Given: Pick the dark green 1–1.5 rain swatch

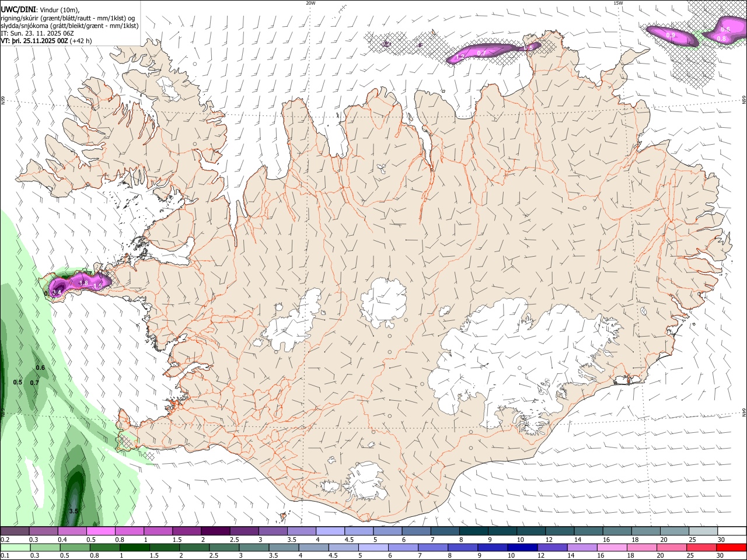Looking at the screenshot, I should pyautogui.click(x=135, y=548).
